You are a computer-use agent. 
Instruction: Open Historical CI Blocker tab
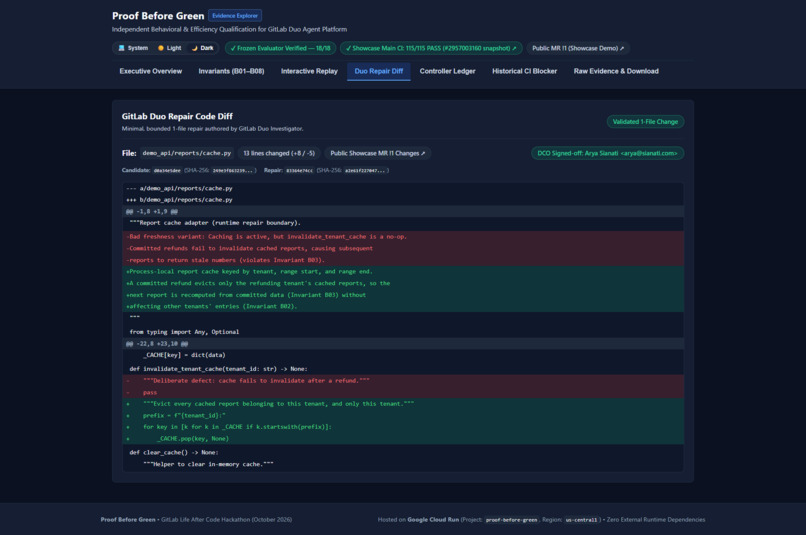(x=524, y=71)
